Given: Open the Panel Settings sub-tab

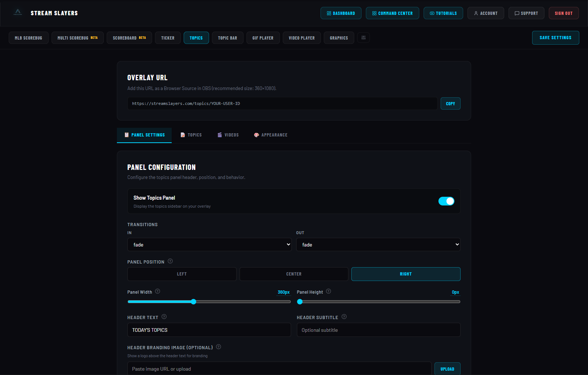Looking at the screenshot, I should [144, 135].
